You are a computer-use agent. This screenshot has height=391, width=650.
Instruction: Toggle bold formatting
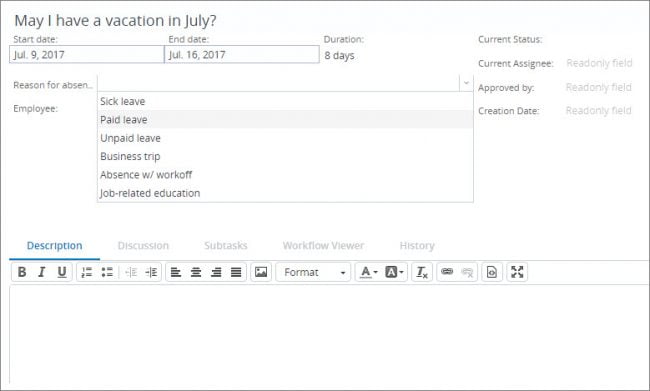pos(22,272)
